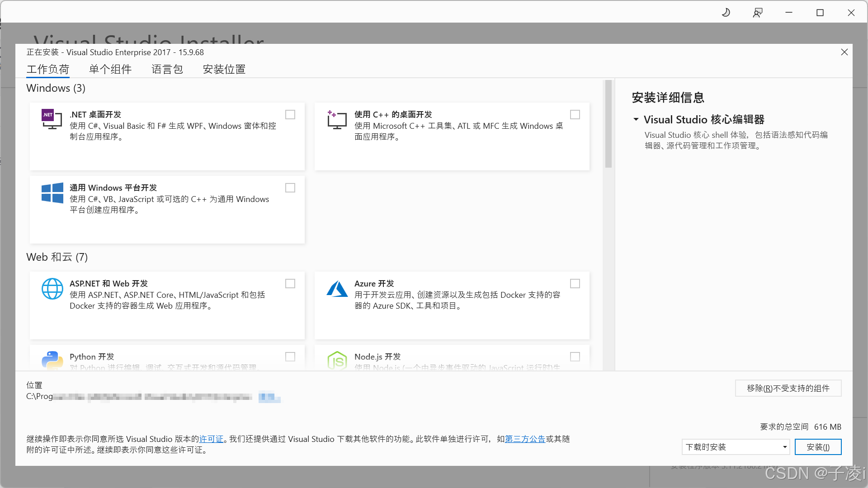Click the ASP.NET globe icon

pyautogui.click(x=52, y=289)
